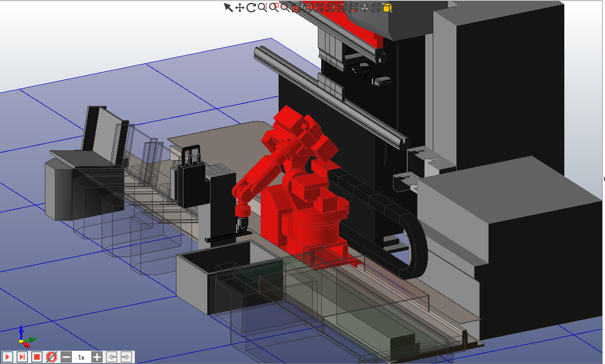
Task: Toggle the crossed-out stop-hand collision icon
Action: 52,357
